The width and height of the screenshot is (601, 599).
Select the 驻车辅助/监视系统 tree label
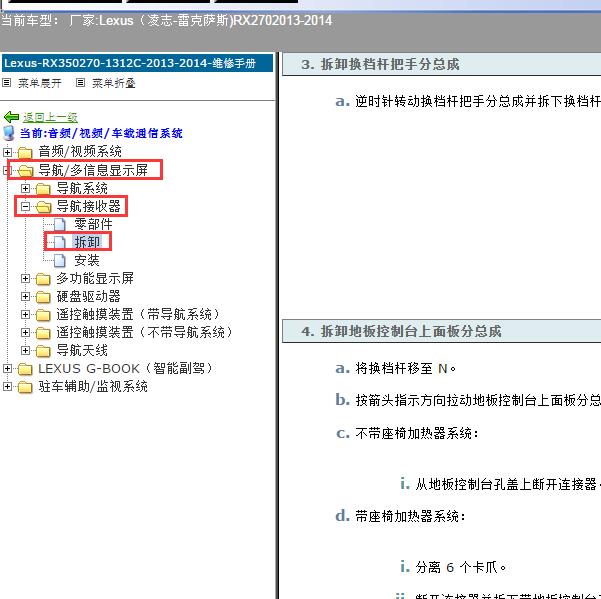tap(93, 386)
